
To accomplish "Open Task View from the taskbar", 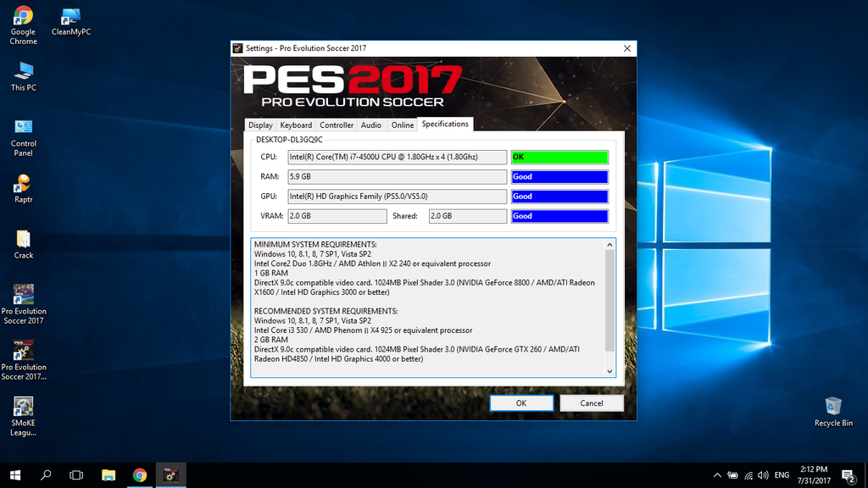I will click(76, 475).
